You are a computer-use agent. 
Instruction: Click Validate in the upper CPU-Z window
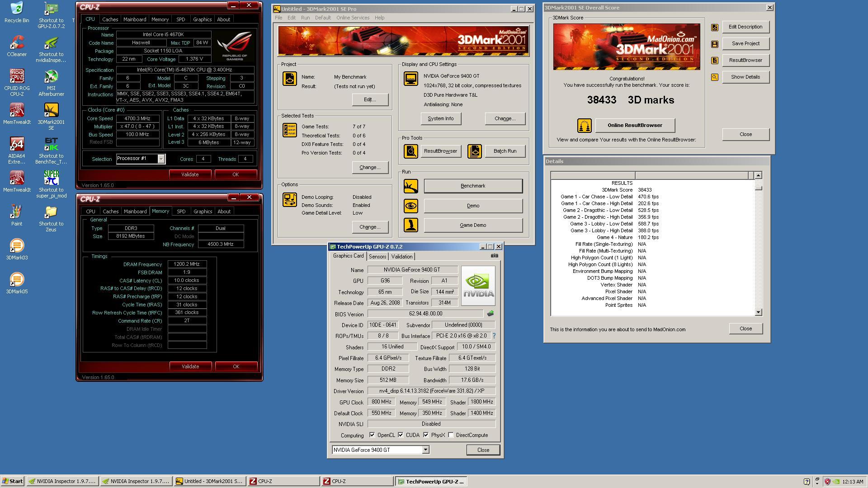190,174
